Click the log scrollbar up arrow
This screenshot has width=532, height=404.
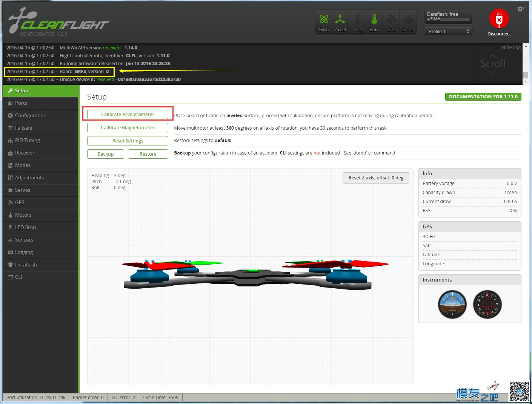click(526, 47)
